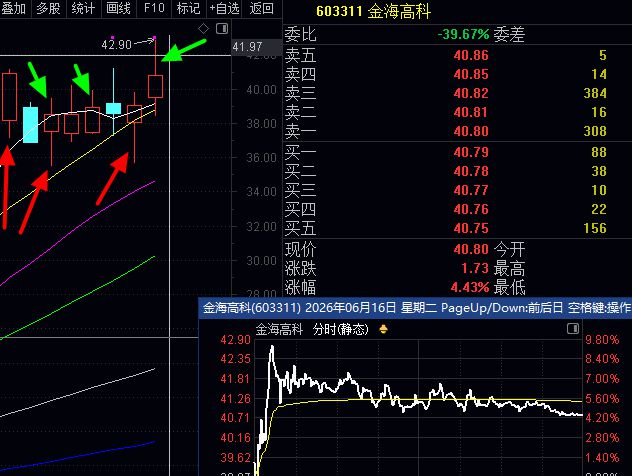The height and width of the screenshot is (476, 632).
Task: Click the 现价 value 40.80
Action: point(471,249)
